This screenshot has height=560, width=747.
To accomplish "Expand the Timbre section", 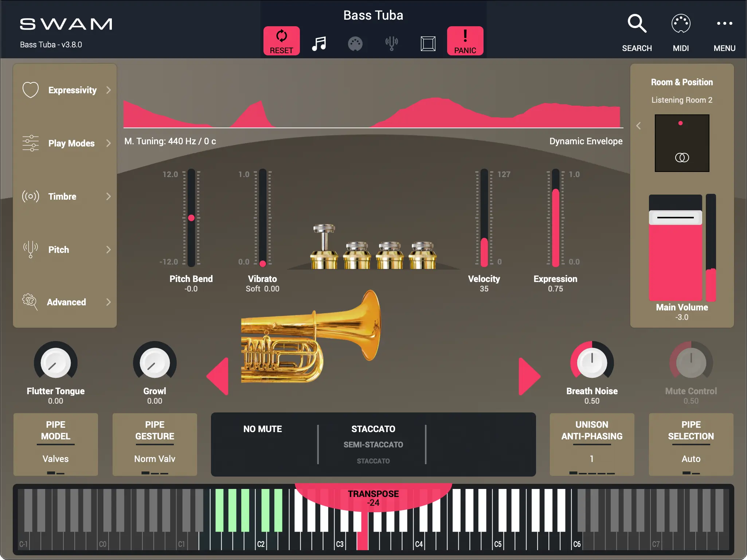I will (66, 196).
